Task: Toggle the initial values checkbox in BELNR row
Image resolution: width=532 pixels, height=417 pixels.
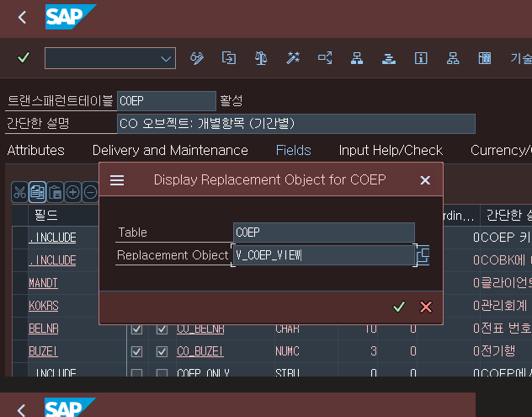Action: tap(162, 329)
